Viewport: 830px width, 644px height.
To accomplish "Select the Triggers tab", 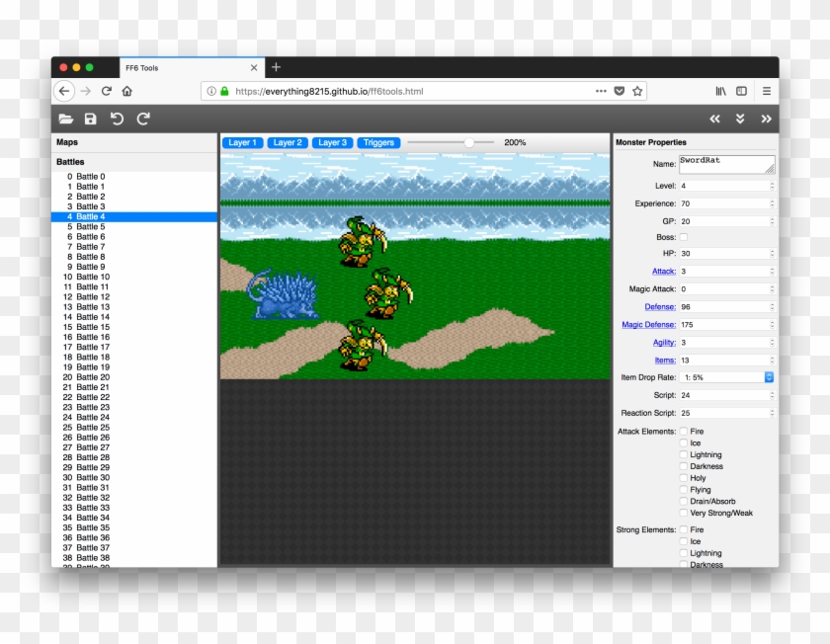I will pyautogui.click(x=378, y=142).
